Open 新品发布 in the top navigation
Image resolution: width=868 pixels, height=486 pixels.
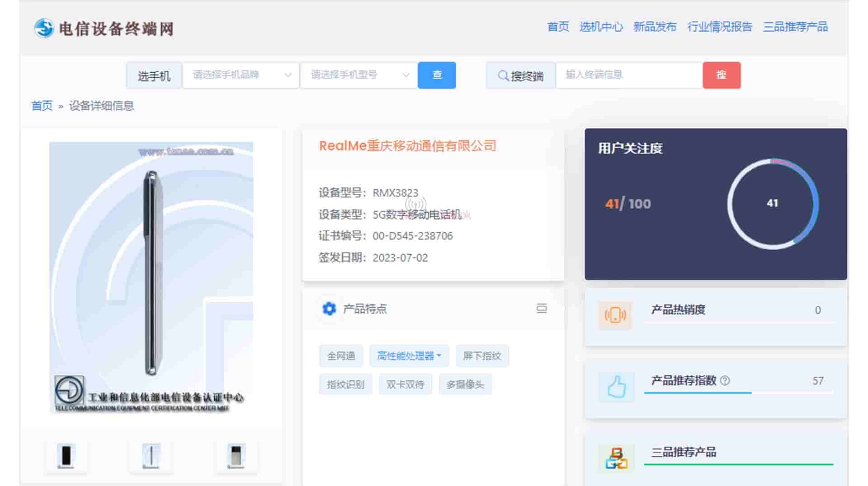[x=655, y=27]
